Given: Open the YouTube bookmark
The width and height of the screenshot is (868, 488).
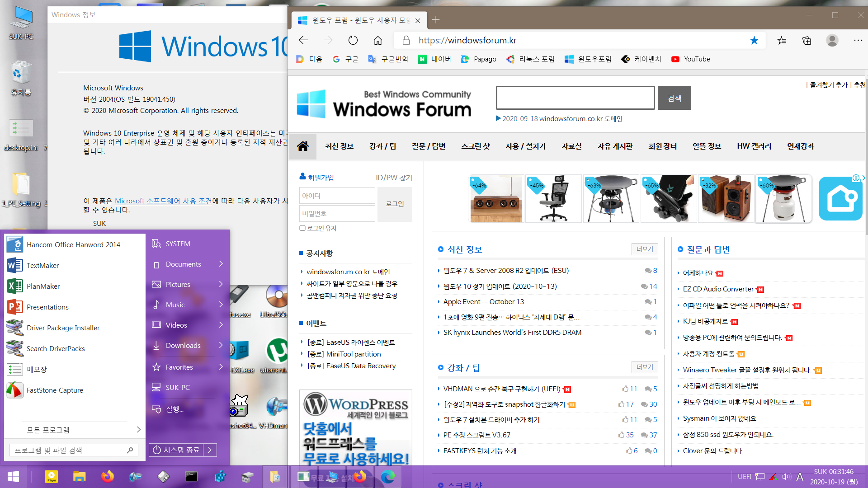Looking at the screenshot, I should click(x=691, y=59).
